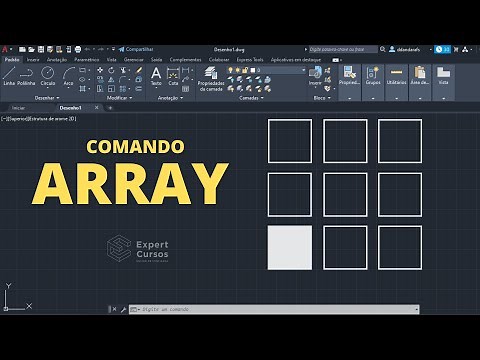This screenshot has width=480, height=360.
Task: Toggle layer 0 on/off lightbulb
Action: pyautogui.click(x=230, y=70)
